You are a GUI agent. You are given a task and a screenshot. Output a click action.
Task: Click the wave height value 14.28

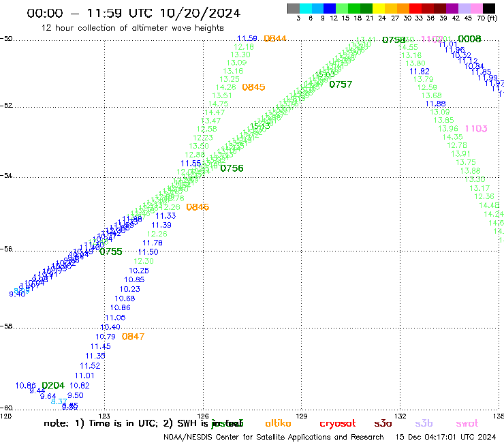(x=225, y=87)
